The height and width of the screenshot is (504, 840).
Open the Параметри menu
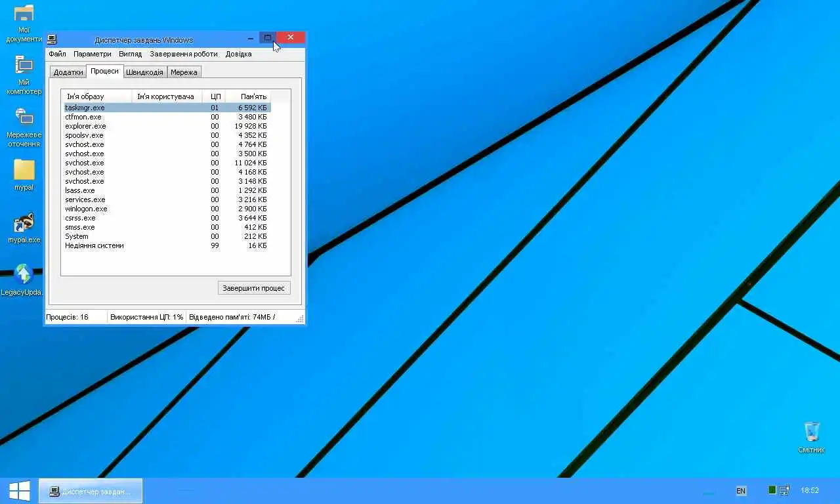[93, 54]
